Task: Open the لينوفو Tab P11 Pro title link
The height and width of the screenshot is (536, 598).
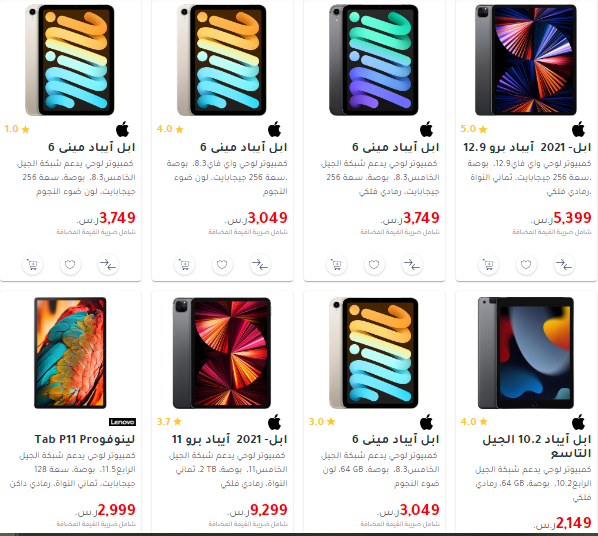Action: pyautogui.click(x=85, y=439)
